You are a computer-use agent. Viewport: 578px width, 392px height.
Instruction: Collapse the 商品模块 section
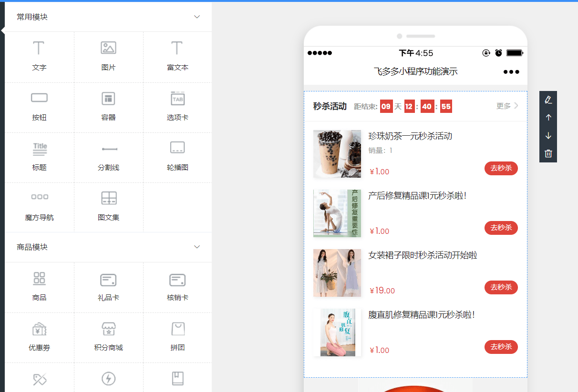(196, 247)
